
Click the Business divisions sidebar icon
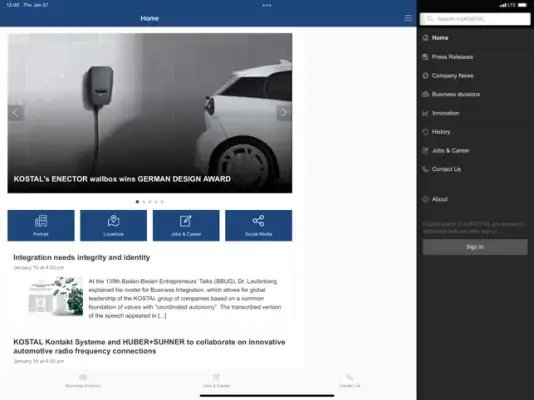click(425, 94)
